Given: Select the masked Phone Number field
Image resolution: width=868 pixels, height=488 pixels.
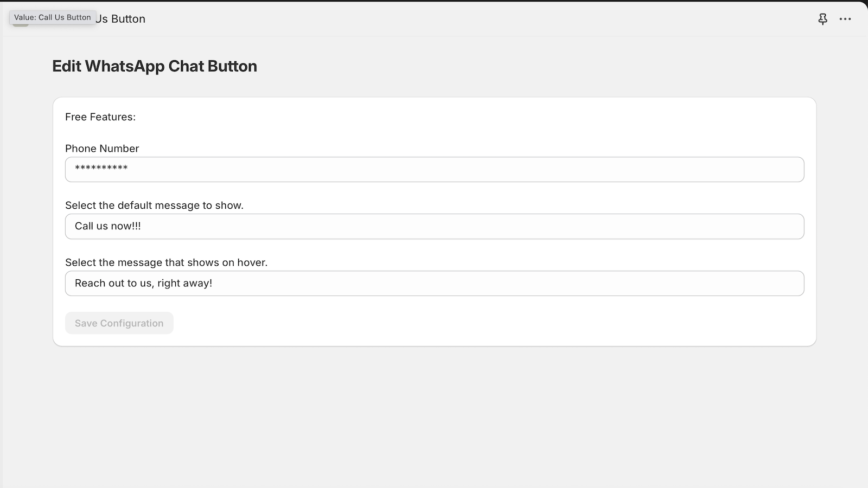Looking at the screenshot, I should click(x=433, y=169).
